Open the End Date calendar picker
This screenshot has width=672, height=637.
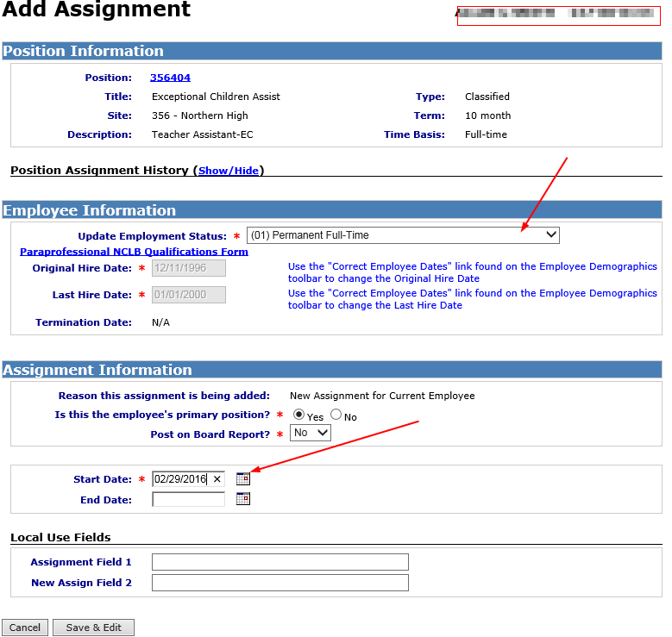click(243, 499)
